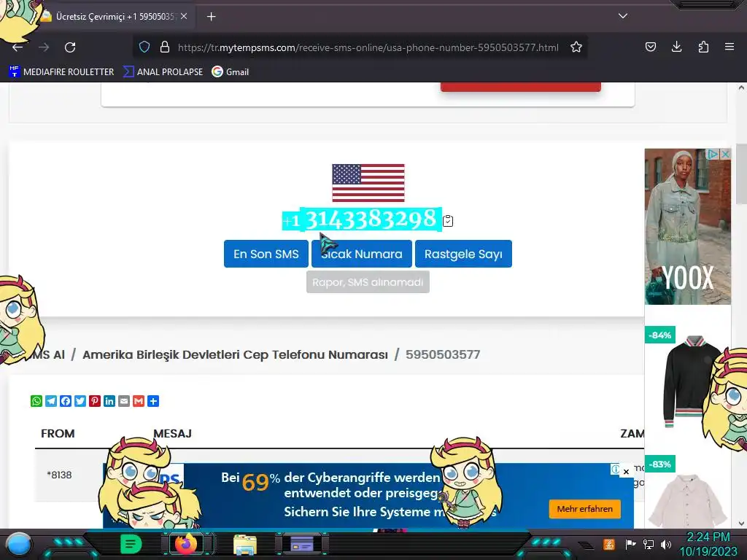Open the -83% beige jacket ad item
Screen dimensions: 747x560
click(687, 491)
